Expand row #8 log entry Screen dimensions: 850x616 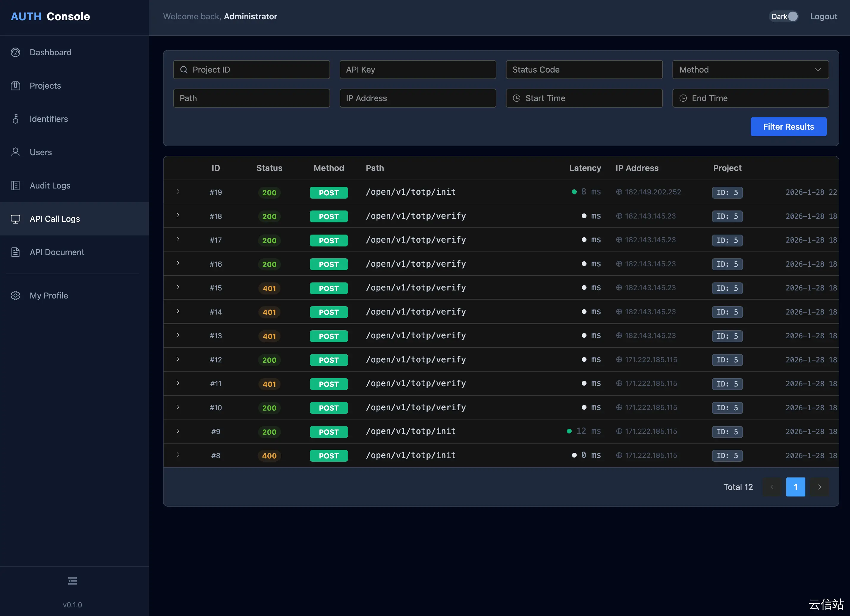coord(178,455)
